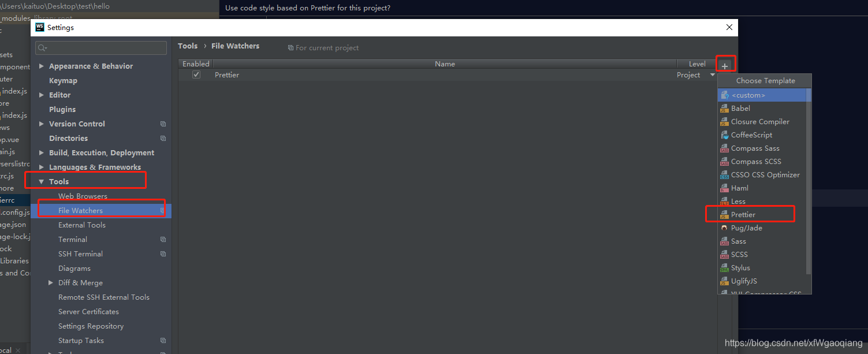868x354 pixels.
Task: Click the Babel template icon
Action: (x=724, y=108)
